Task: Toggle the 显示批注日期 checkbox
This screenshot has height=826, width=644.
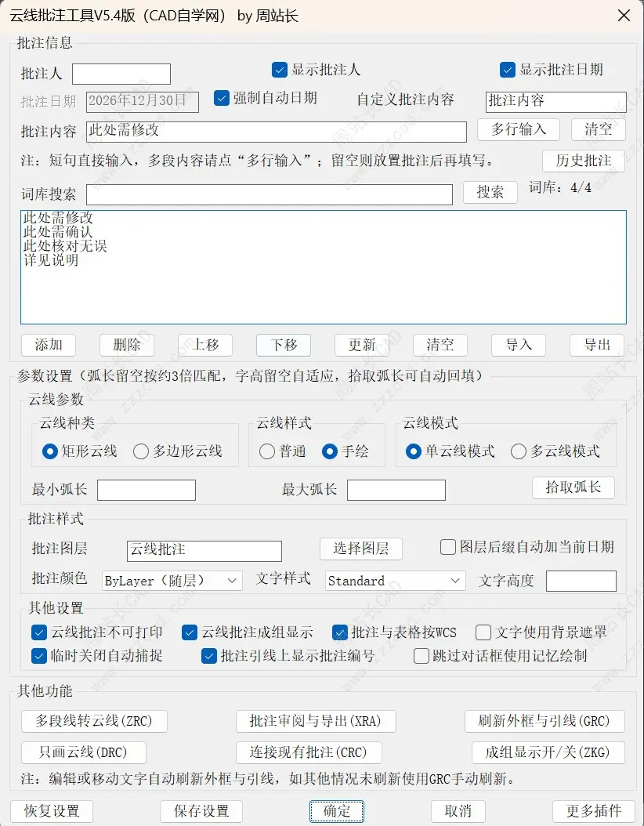Action: click(507, 70)
